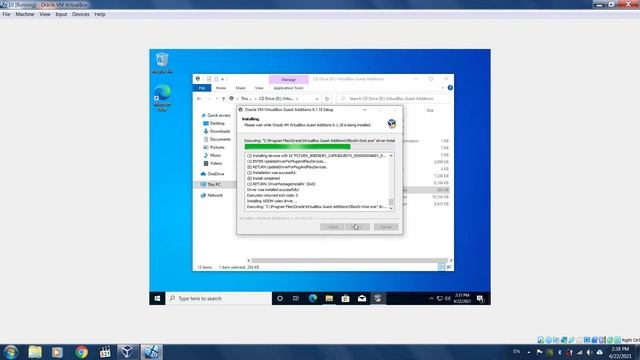The height and width of the screenshot is (360, 640).
Task: Select VirtualBox installer icon in guest taskbar
Action: [378, 298]
